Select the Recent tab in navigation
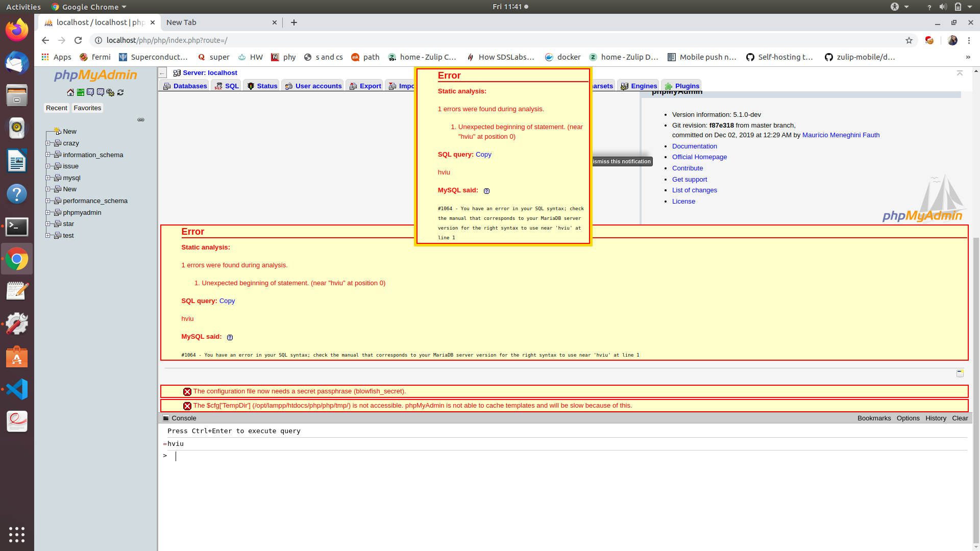980x551 pixels. pos(56,108)
